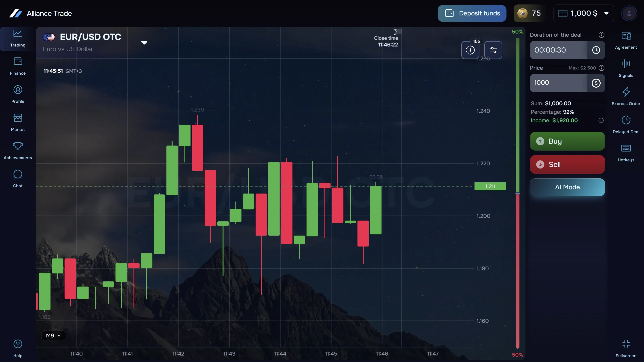Image resolution: width=644 pixels, height=362 pixels.
Task: Open the Chat bubble panel
Action: (17, 179)
